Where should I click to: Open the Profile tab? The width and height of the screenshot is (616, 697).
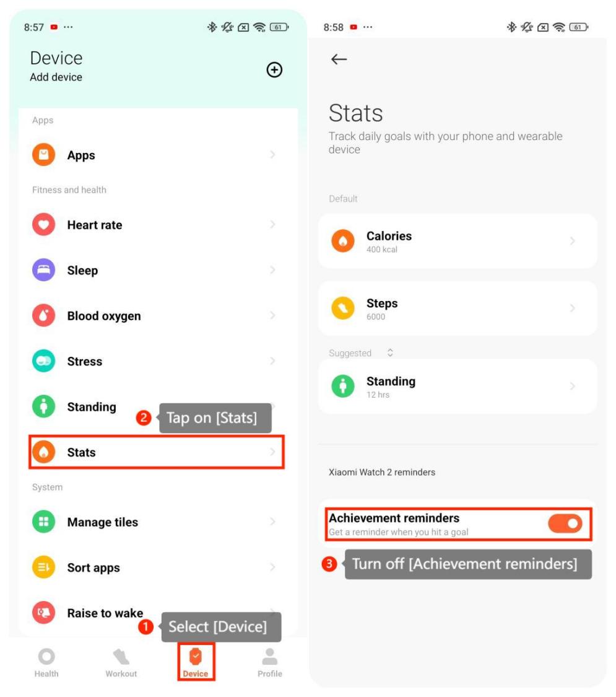[x=269, y=663]
